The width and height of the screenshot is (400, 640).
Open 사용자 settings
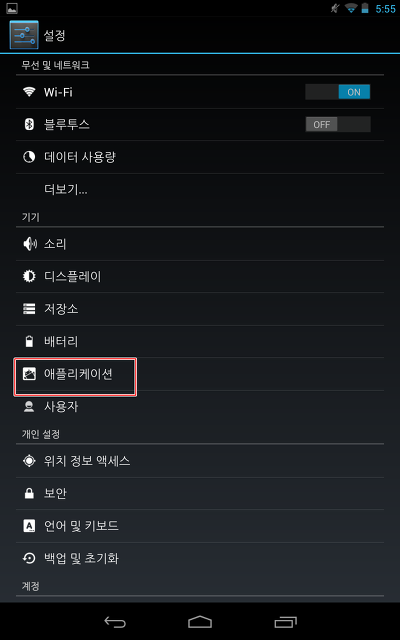[200, 407]
